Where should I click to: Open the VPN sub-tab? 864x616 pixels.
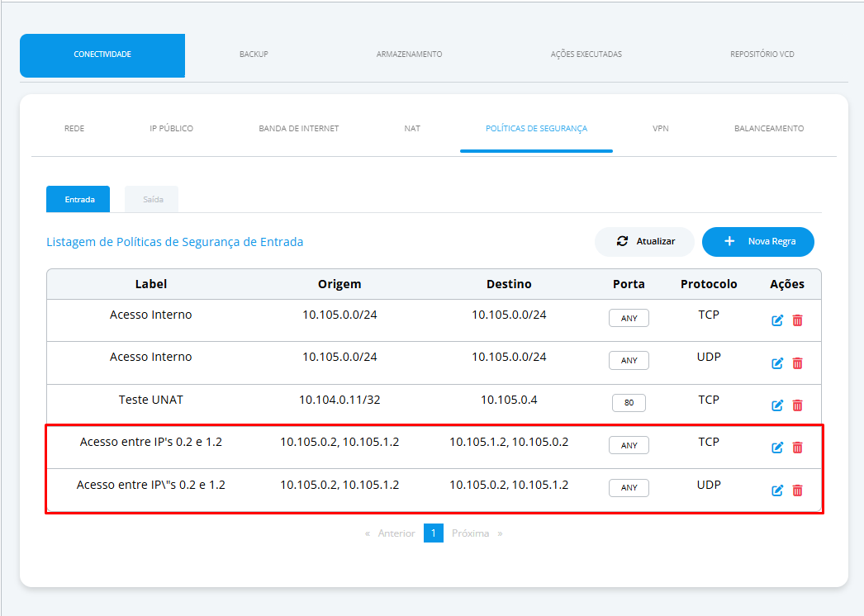[661, 128]
